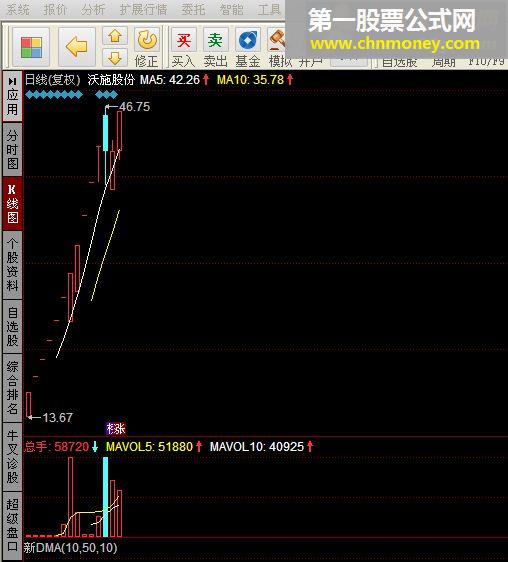The image size is (508, 562).
Task: Open the 超级盘口 sidebar tab
Action: click(x=13, y=526)
